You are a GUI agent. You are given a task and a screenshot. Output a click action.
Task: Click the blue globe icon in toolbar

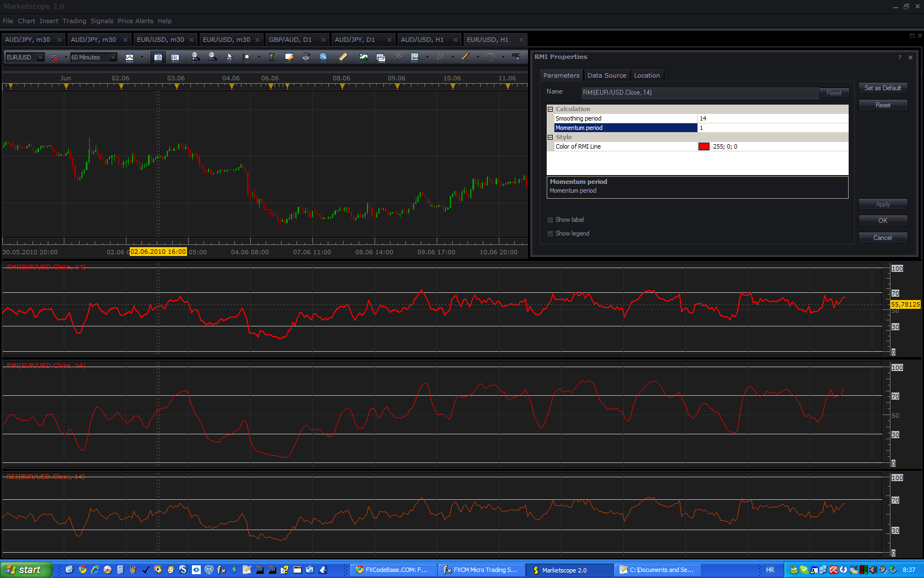click(x=323, y=57)
